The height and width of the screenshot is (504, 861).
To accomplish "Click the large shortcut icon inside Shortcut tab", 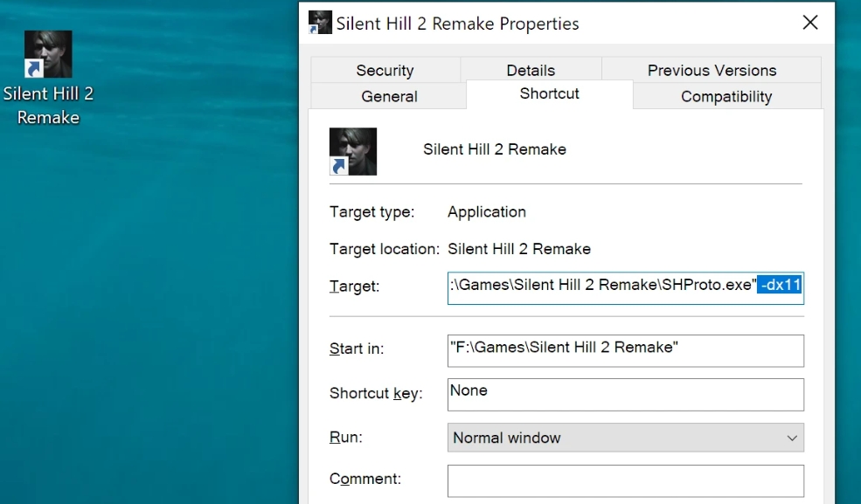I will point(353,151).
